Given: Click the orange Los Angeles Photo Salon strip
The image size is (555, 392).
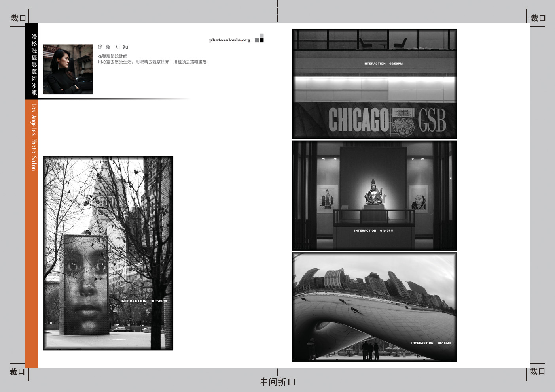Looking at the screenshot, I should tap(32, 233).
